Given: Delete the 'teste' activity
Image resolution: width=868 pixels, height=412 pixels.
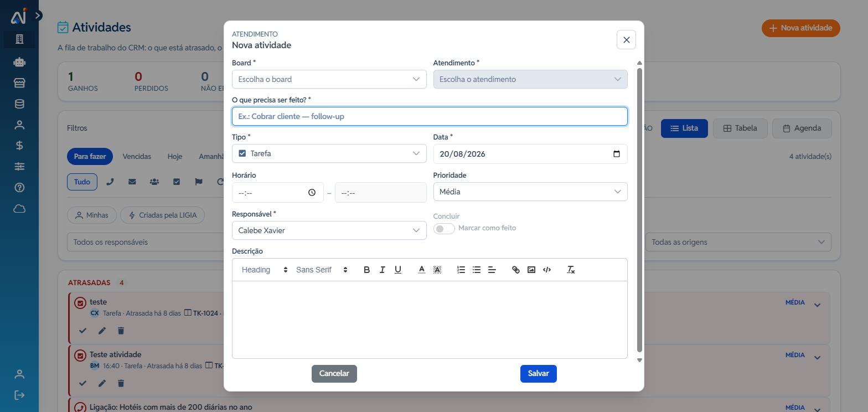Looking at the screenshot, I should (x=121, y=331).
